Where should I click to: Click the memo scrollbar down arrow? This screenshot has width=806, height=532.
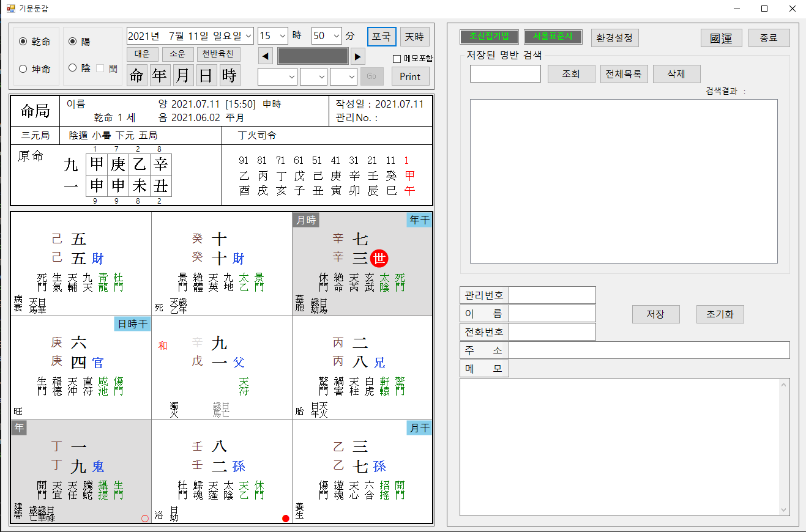pyautogui.click(x=784, y=510)
